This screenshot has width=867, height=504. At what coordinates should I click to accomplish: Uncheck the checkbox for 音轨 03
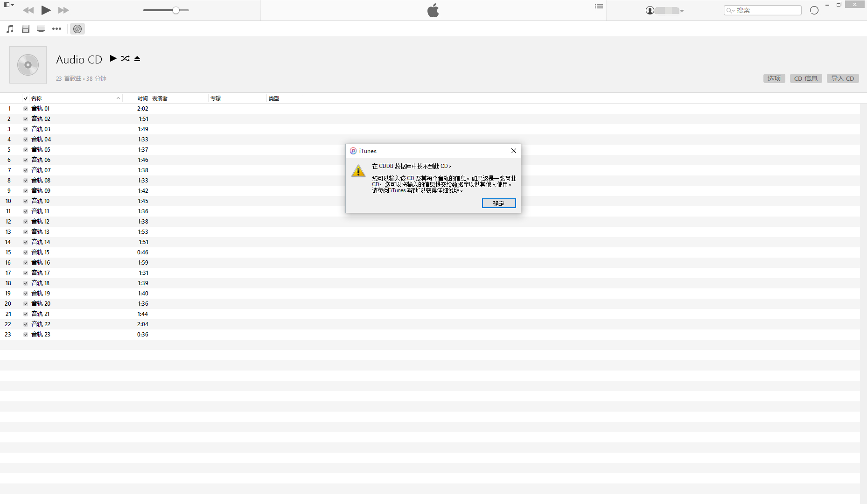click(26, 129)
